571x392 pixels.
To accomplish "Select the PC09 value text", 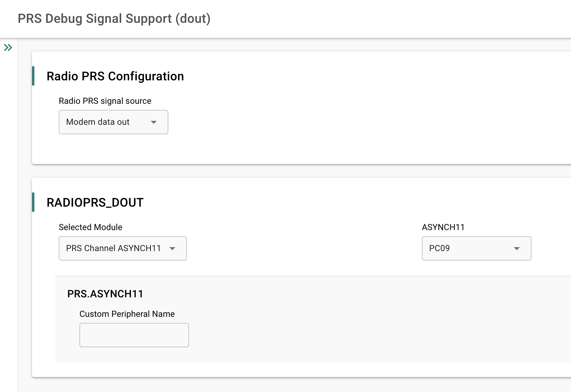I will 437,248.
